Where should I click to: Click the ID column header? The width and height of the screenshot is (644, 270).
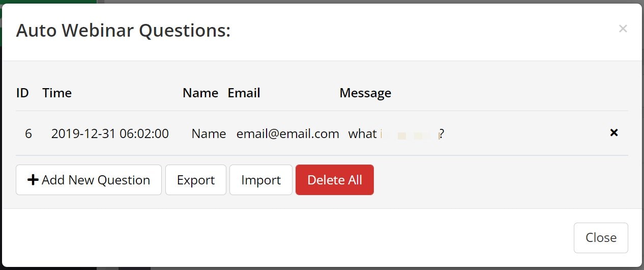[x=22, y=93]
